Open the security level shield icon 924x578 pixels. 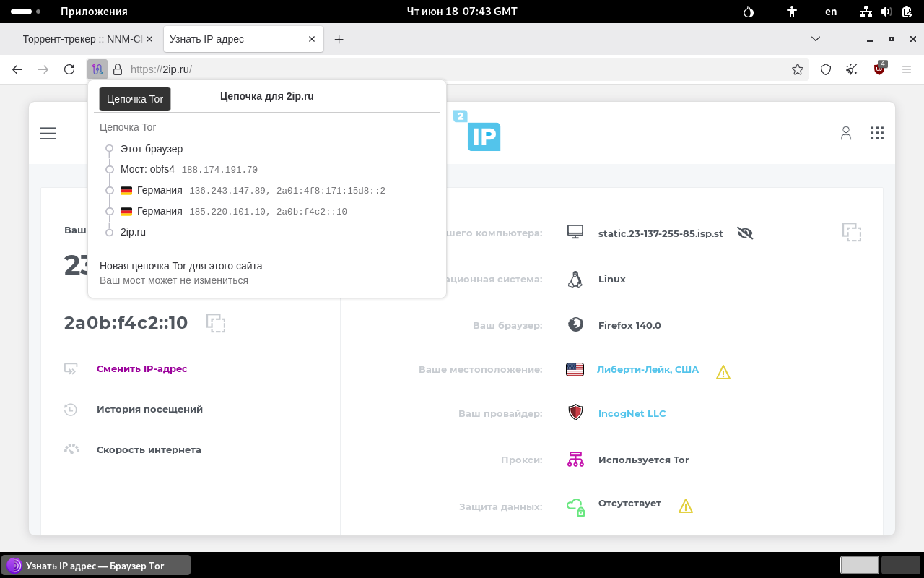(x=826, y=69)
